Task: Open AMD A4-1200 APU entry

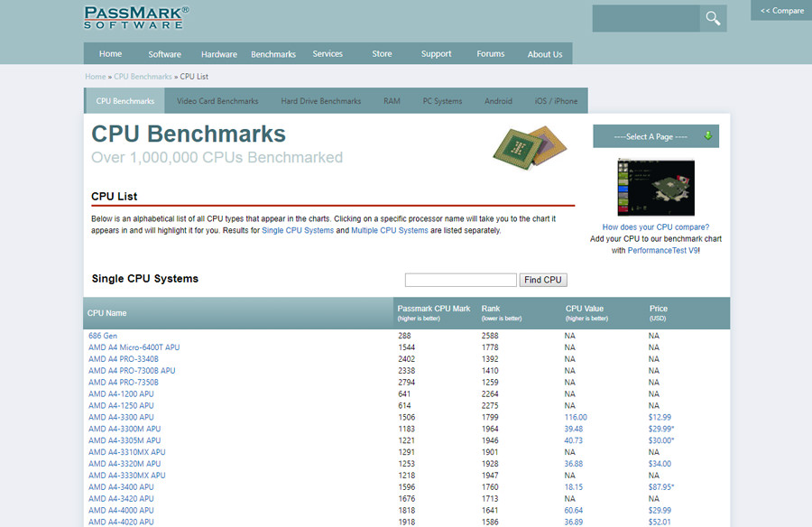Action: tap(121, 394)
